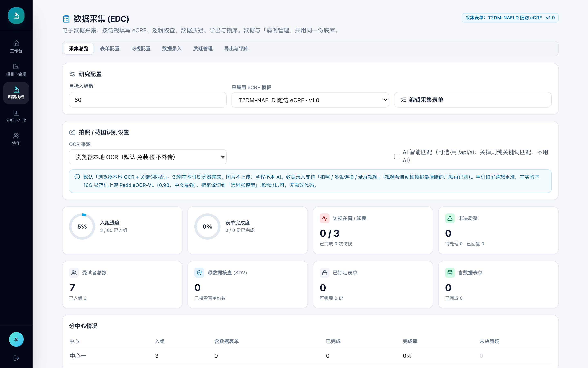This screenshot has height=368, width=588.
Task: Click database icon on 含数据表单 card
Action: coord(450,273)
